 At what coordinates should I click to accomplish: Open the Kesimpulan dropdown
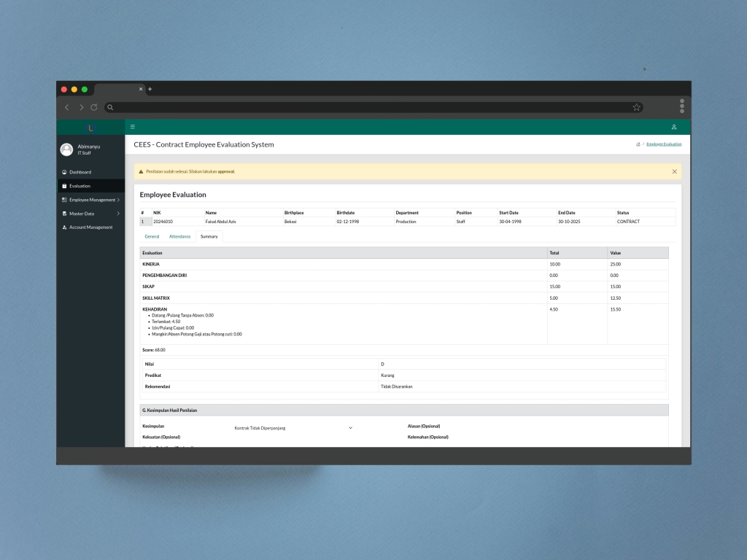point(293,427)
